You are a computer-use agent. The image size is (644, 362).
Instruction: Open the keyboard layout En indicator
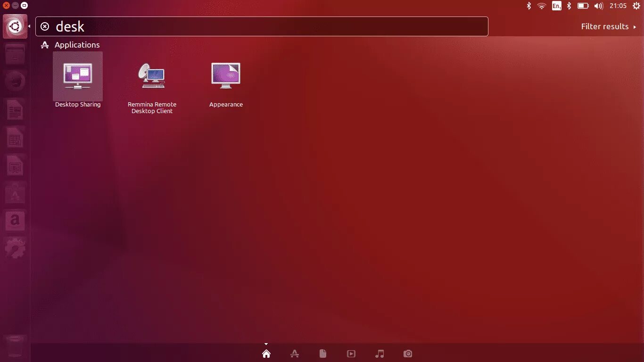coord(556,6)
